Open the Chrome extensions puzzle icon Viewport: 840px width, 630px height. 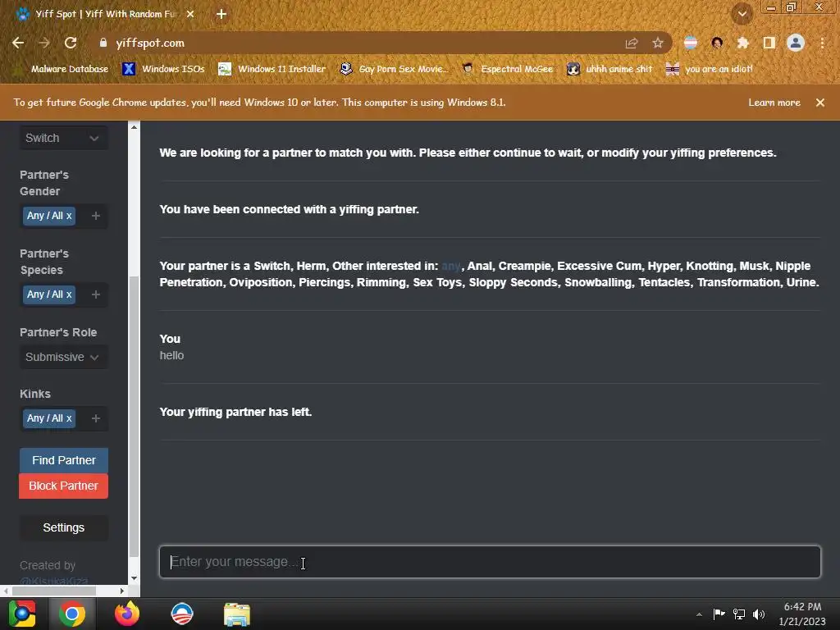click(x=742, y=43)
